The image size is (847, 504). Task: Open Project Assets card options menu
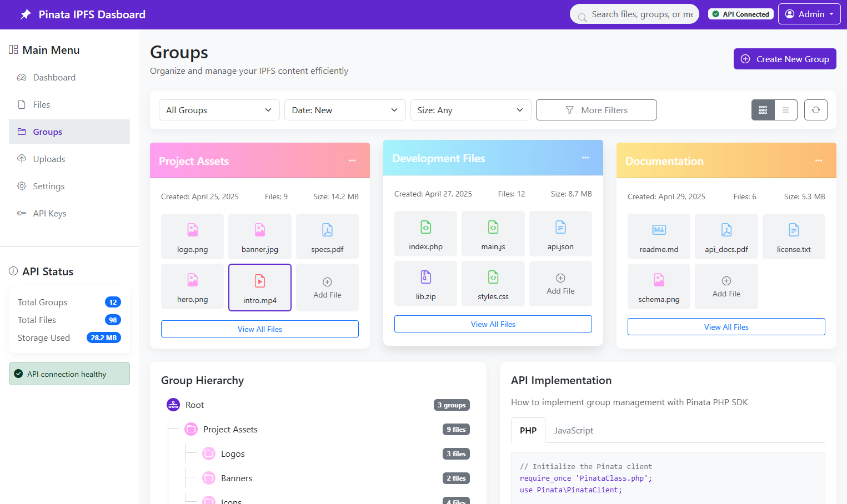[x=352, y=160]
